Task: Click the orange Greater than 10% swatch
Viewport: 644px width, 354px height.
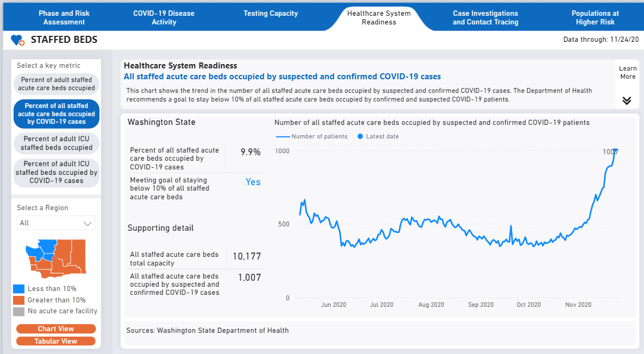Action: click(19, 300)
